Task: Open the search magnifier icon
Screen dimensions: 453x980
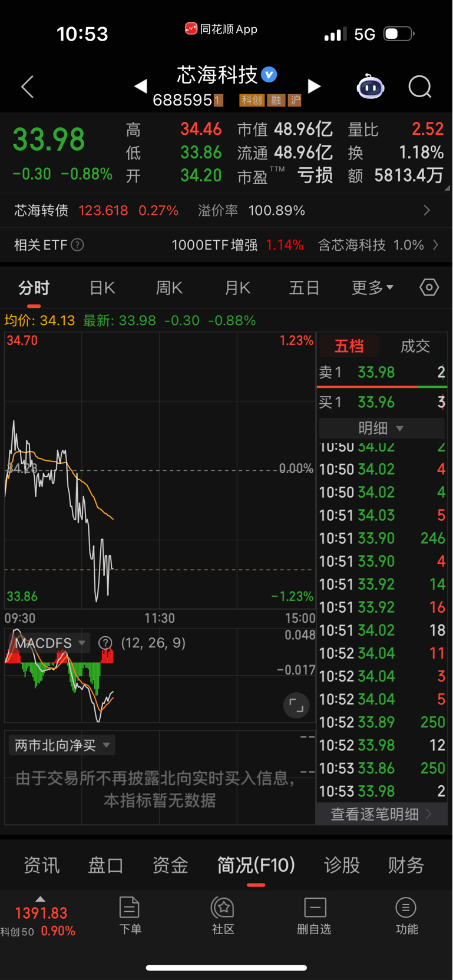Action: [x=420, y=87]
